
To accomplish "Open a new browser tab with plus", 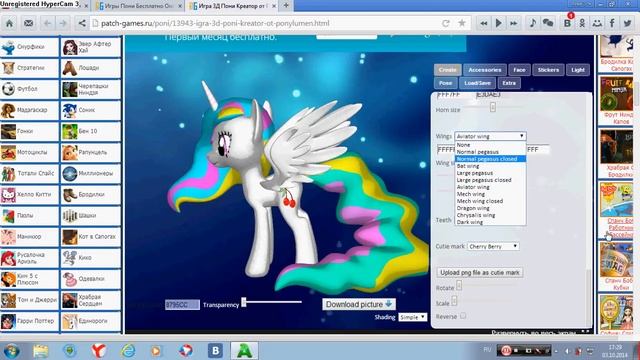I will tap(286, 5).
